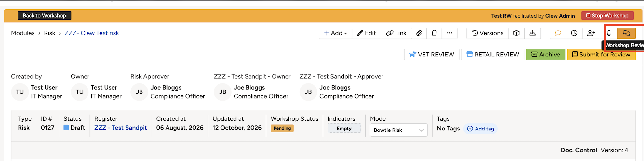
Task: Click the download icon
Action: 532,33
